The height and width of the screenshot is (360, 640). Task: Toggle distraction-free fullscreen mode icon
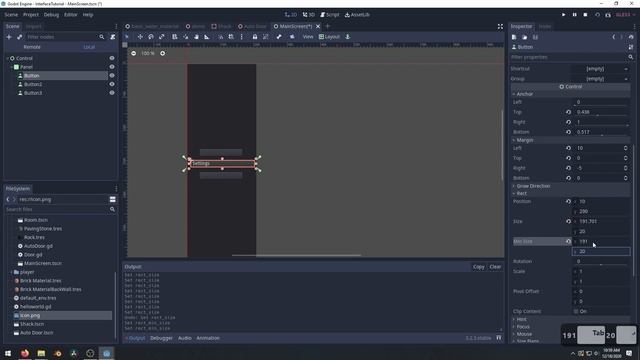500,27
